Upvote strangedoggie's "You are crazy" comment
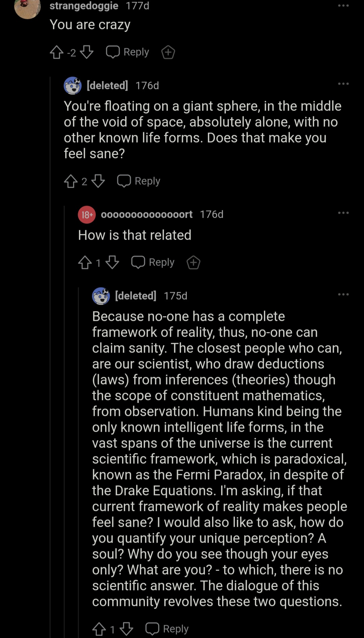Viewport: 364px width, 638px height. point(57,52)
